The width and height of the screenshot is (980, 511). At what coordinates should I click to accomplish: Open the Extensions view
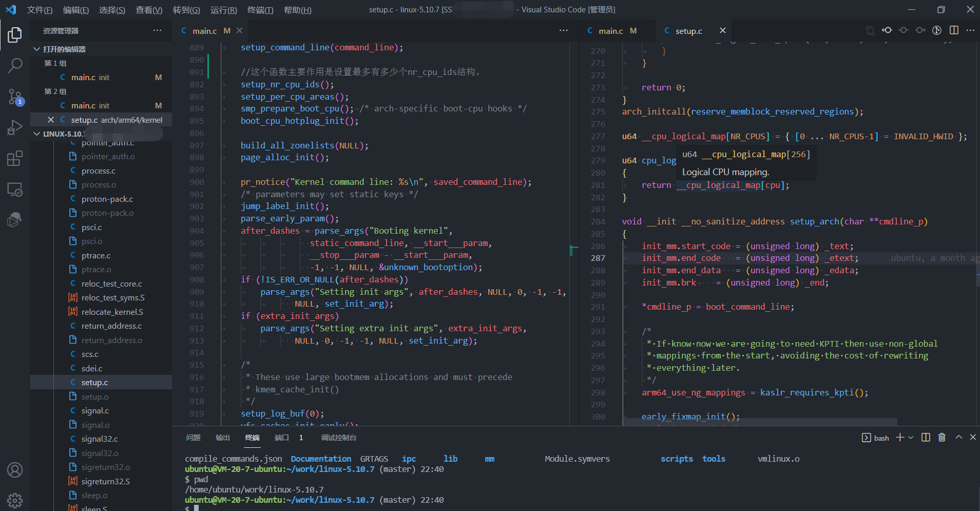tap(15, 158)
